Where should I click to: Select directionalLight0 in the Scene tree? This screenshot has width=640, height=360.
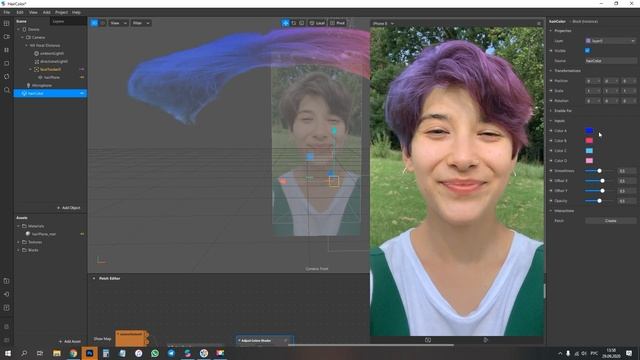click(53, 61)
